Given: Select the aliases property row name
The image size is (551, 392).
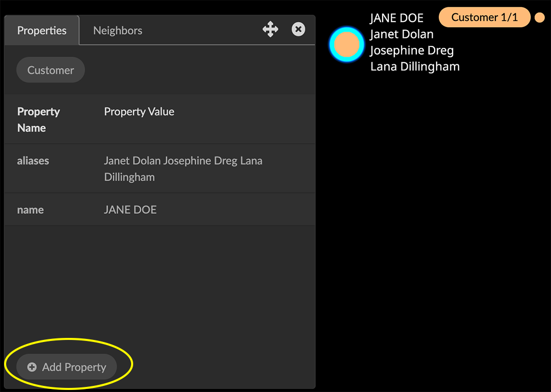Looking at the screenshot, I should click(x=33, y=161).
